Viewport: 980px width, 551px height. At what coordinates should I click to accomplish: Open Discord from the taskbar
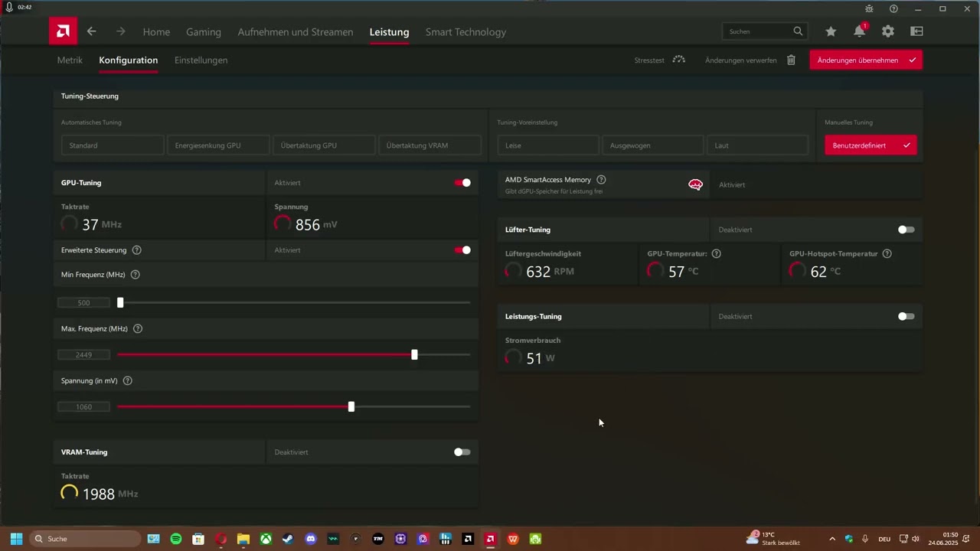(311, 539)
